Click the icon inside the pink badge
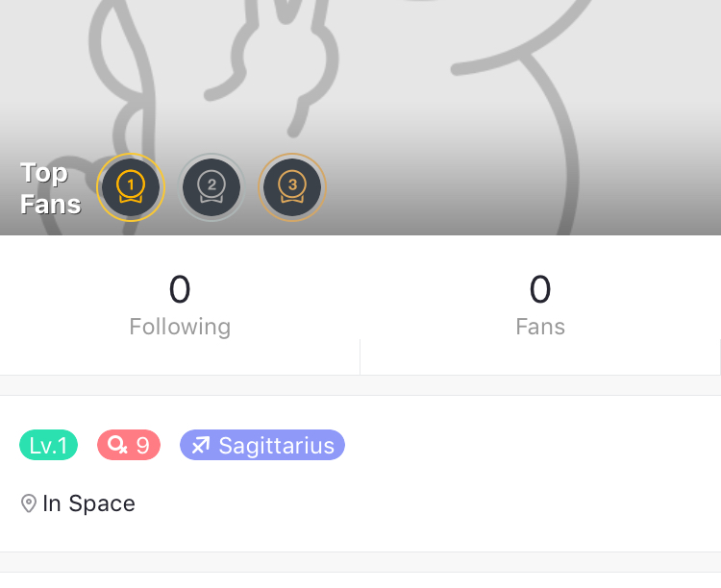Screen dimensions: 721x588 [117, 446]
